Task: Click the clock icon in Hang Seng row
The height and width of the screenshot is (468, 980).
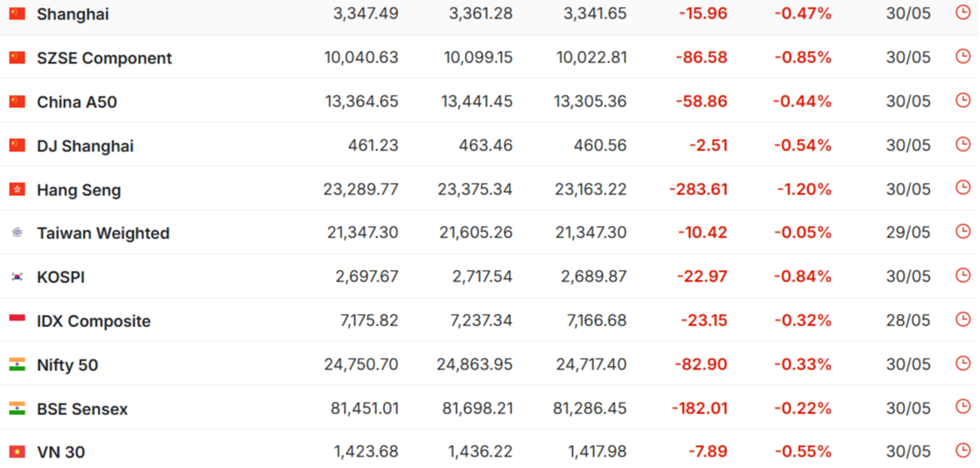Action: [x=962, y=187]
